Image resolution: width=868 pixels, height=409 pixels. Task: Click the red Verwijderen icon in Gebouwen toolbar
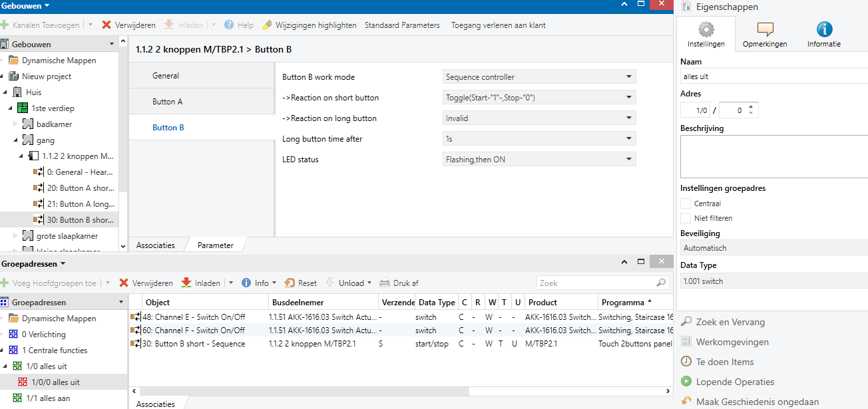click(x=107, y=25)
